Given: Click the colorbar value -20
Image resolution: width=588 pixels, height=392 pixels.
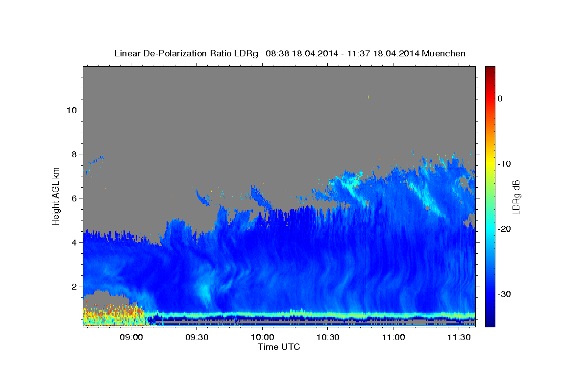Looking at the screenshot, I should (x=504, y=229).
